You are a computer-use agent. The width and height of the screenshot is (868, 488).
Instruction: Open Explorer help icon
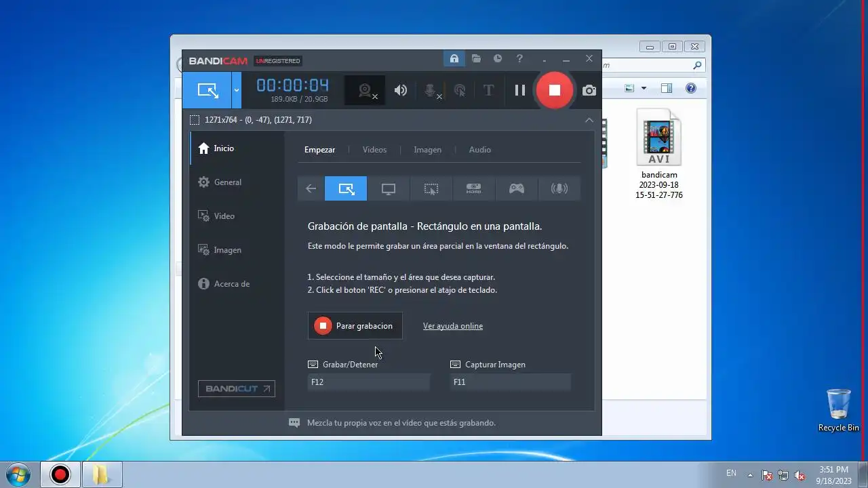pos(691,88)
